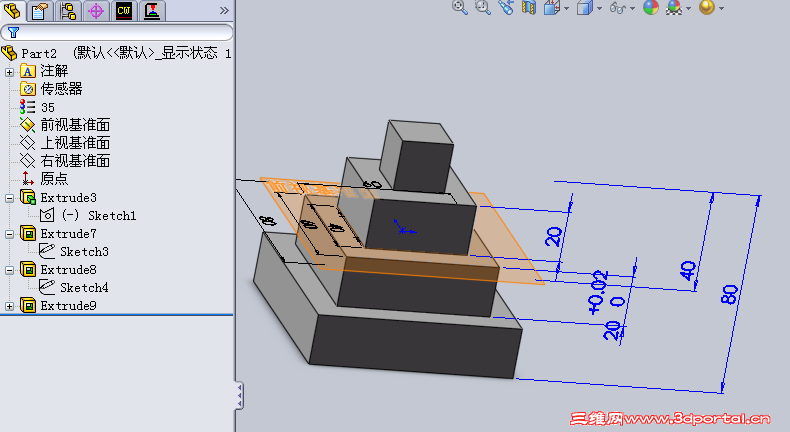Select Sketch3 in the tree
The height and width of the screenshot is (432, 790).
(84, 252)
